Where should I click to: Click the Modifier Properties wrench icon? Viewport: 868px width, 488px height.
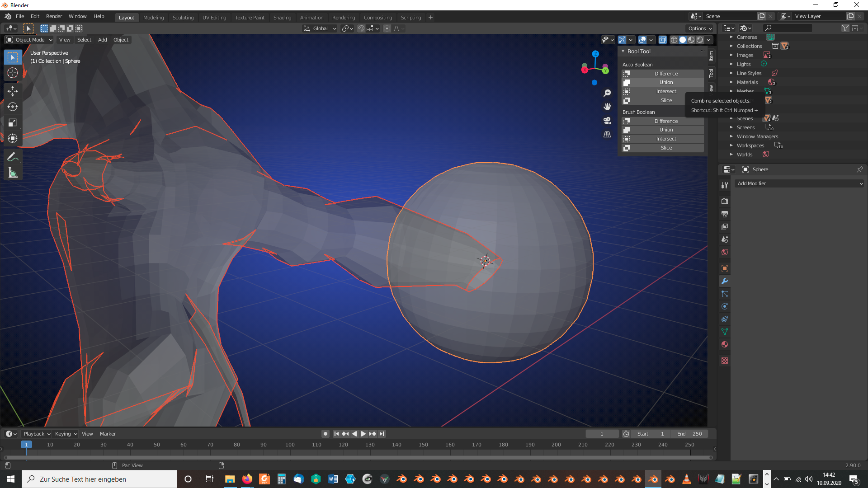[725, 281]
